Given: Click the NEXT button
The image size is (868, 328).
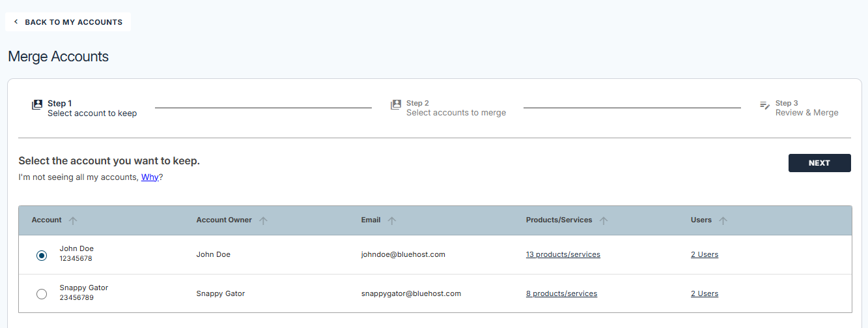Looking at the screenshot, I should 819,163.
